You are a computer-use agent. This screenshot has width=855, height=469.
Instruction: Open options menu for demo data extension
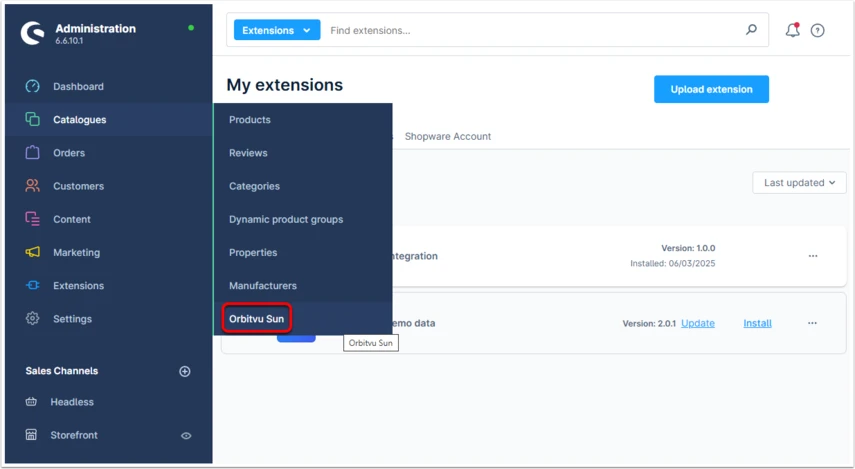pos(812,323)
